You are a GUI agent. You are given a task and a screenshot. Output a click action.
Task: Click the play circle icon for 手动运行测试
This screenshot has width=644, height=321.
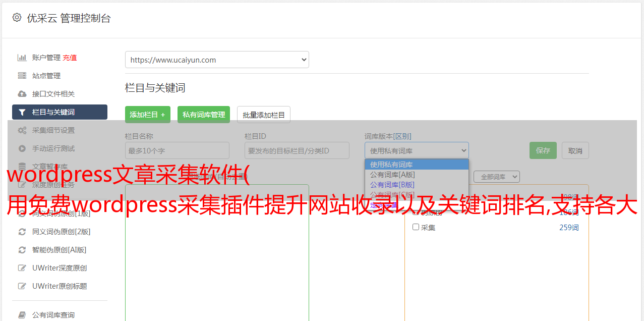pyautogui.click(x=22, y=148)
